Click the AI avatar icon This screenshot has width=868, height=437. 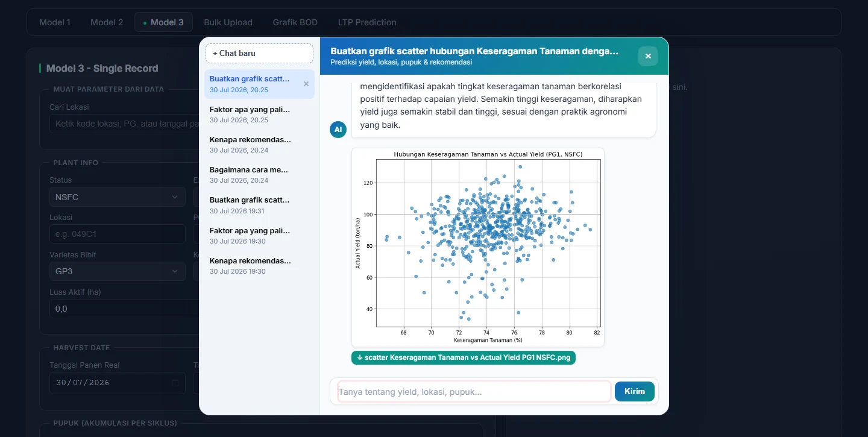point(338,130)
